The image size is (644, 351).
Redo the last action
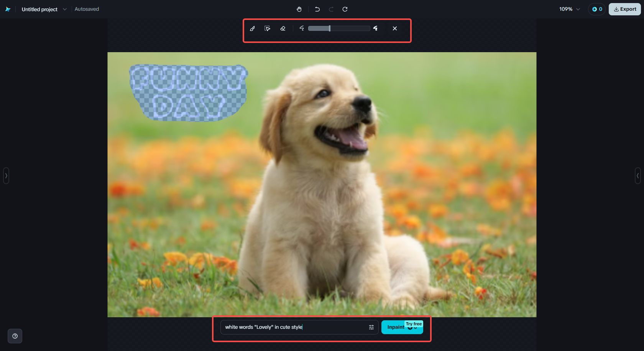[331, 9]
